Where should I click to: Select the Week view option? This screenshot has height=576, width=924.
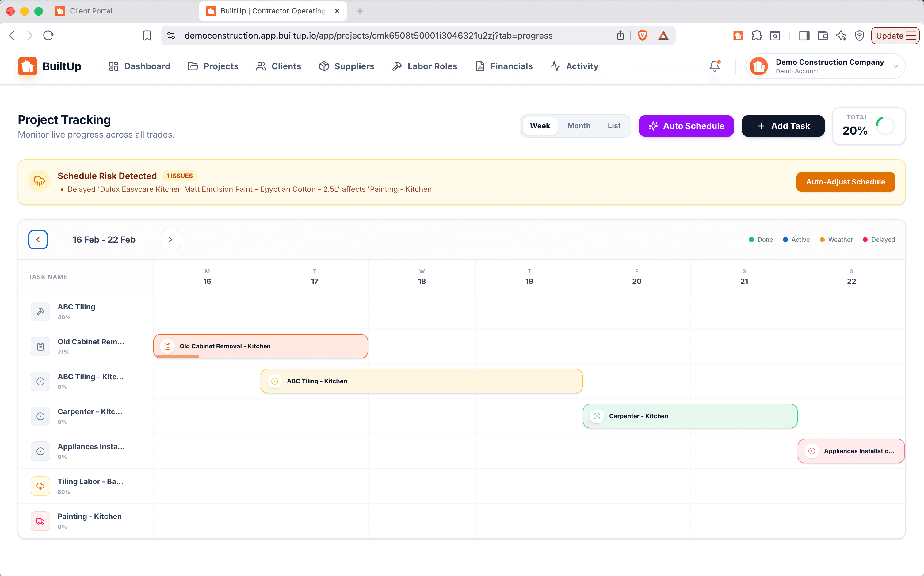click(540, 126)
